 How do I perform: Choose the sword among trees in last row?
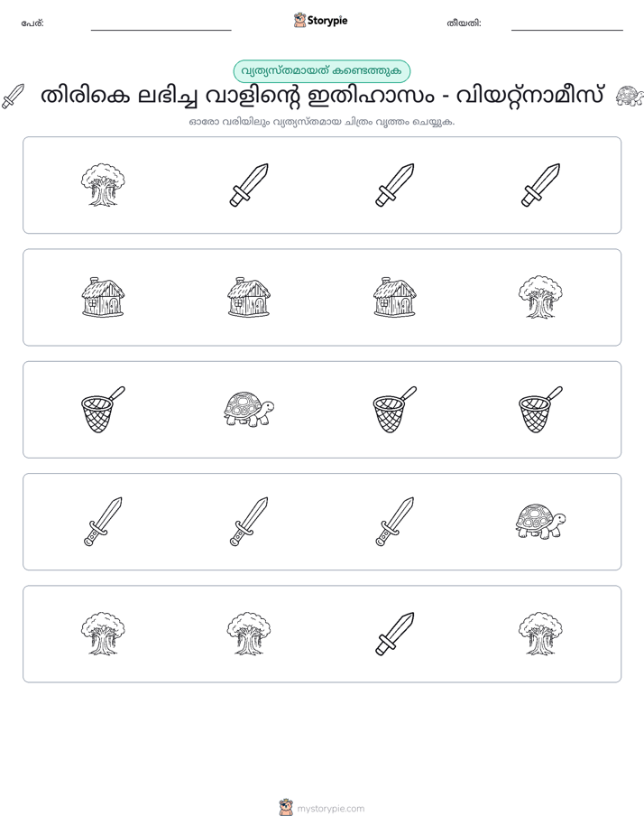[395, 634]
